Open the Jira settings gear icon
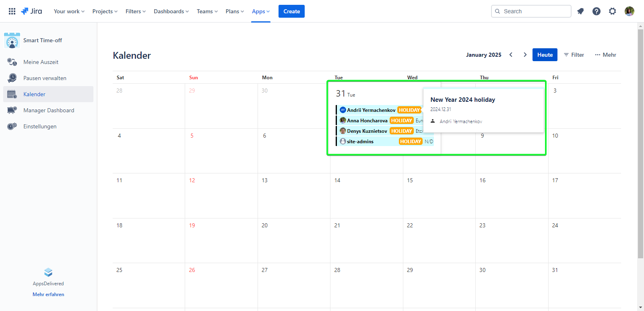The width and height of the screenshot is (644, 311). click(x=613, y=11)
